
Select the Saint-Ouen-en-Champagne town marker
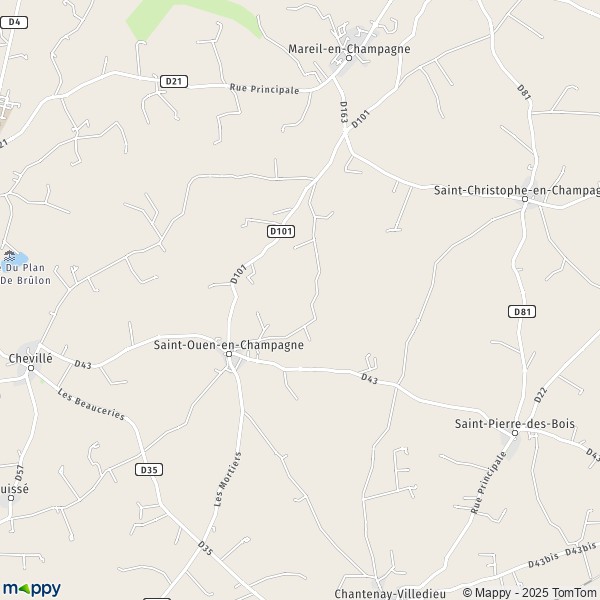tap(229, 354)
